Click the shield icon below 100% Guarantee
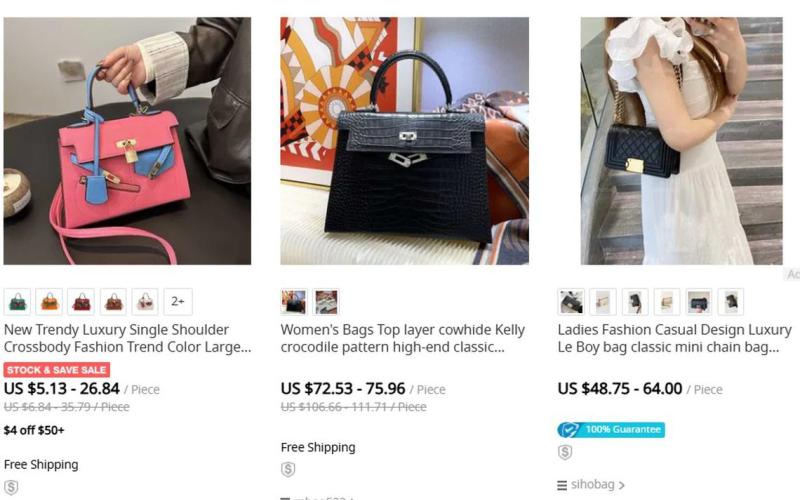Viewport: 800px width, 500px height. [565, 452]
